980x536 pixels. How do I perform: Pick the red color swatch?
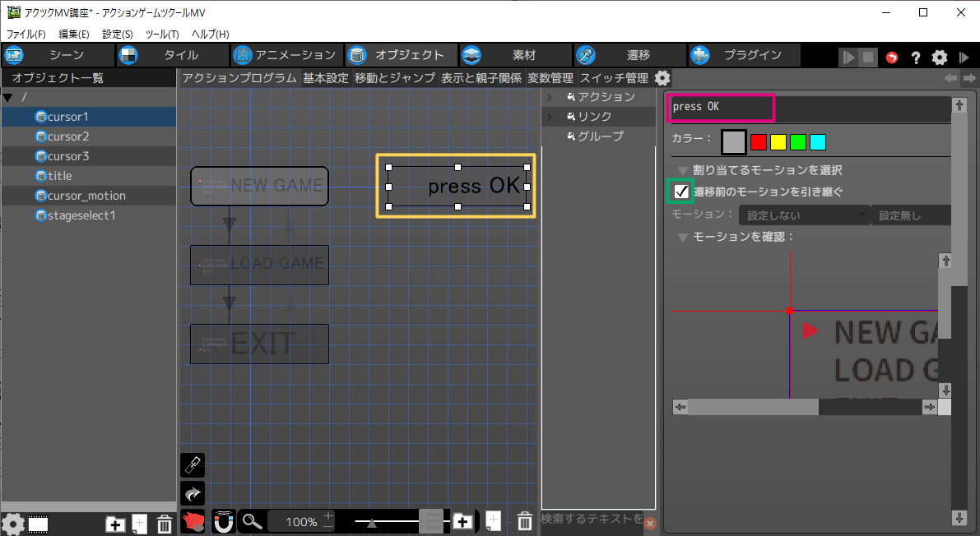[759, 142]
